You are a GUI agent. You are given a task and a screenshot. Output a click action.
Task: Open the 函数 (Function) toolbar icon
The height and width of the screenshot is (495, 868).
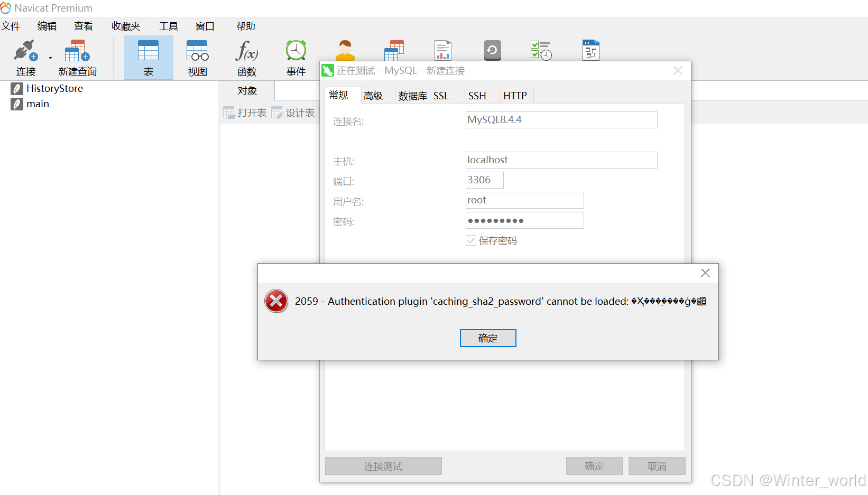(247, 57)
